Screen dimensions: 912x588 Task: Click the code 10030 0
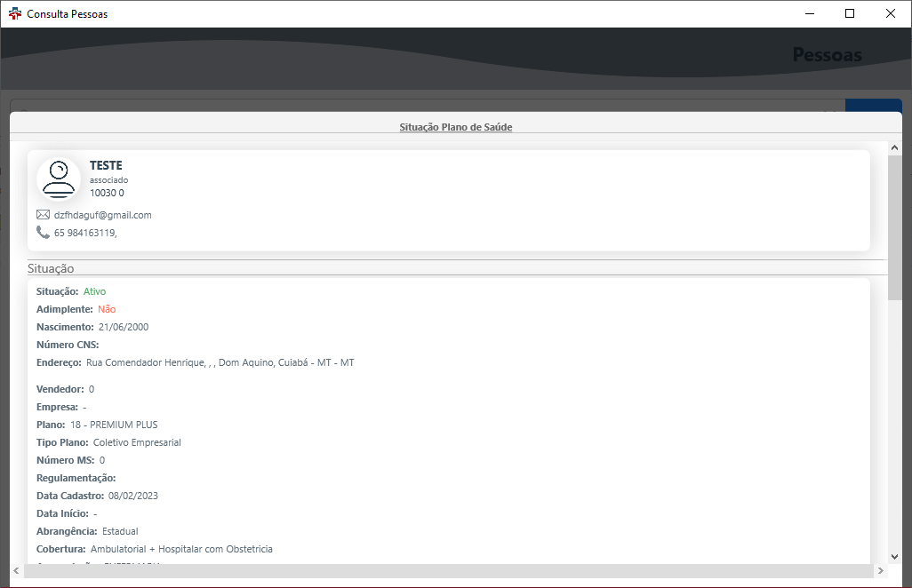(x=107, y=193)
